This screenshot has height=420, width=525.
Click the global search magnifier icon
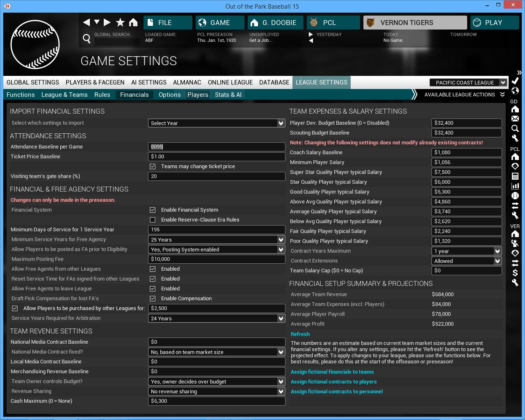point(87,39)
